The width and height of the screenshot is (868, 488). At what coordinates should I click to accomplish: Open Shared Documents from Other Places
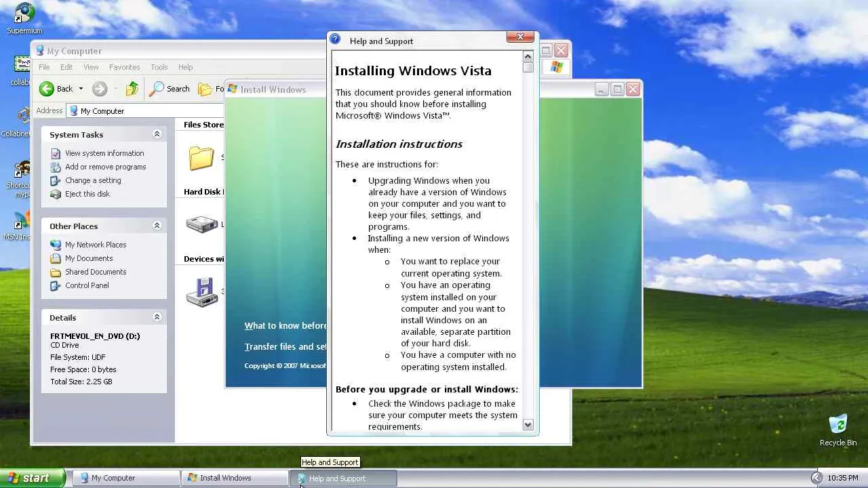coord(96,272)
